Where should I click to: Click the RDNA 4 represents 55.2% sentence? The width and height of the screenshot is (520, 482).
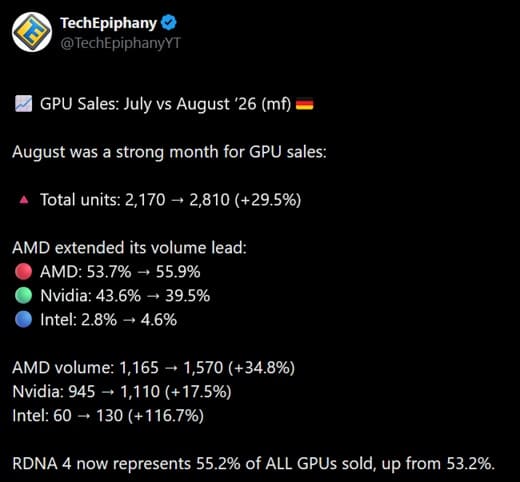[x=254, y=464]
